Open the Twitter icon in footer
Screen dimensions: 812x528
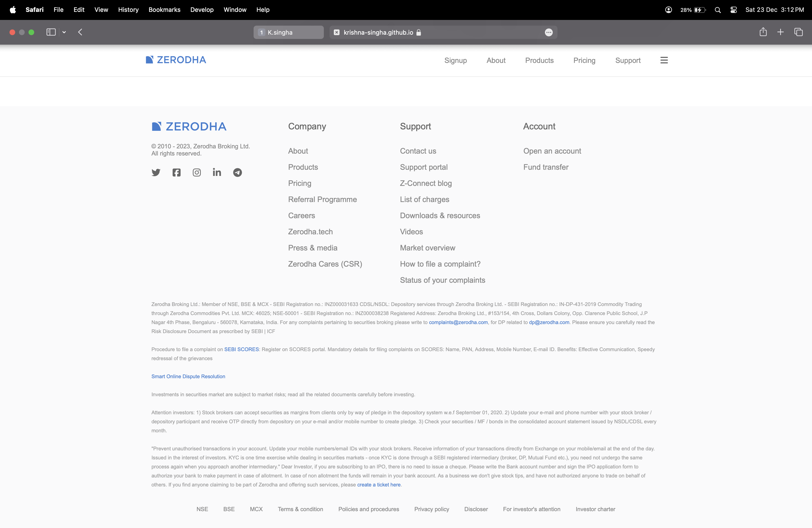pyautogui.click(x=156, y=172)
